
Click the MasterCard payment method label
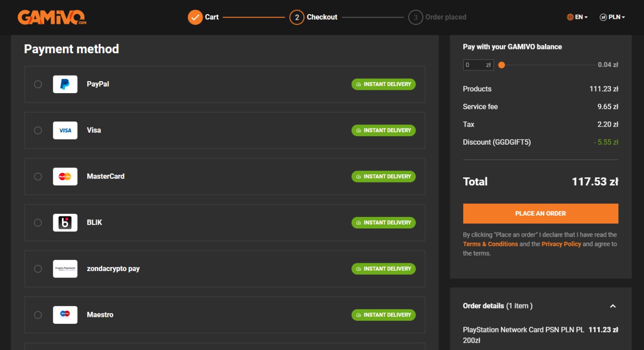point(106,177)
